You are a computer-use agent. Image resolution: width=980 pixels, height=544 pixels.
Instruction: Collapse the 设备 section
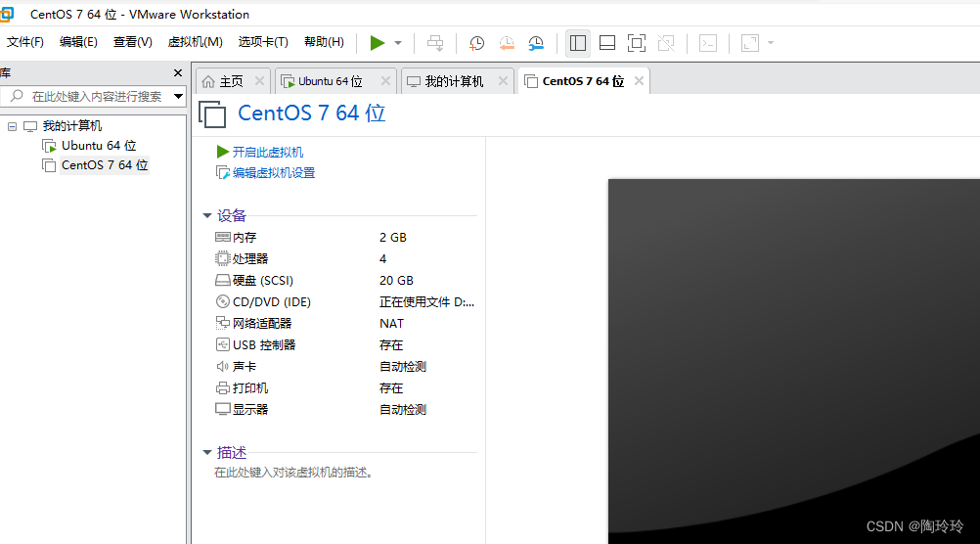207,215
